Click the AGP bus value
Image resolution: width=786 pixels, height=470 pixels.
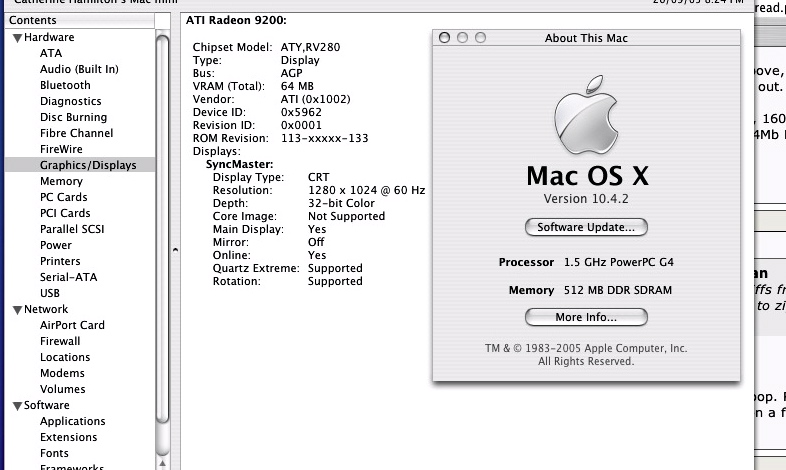coord(291,73)
